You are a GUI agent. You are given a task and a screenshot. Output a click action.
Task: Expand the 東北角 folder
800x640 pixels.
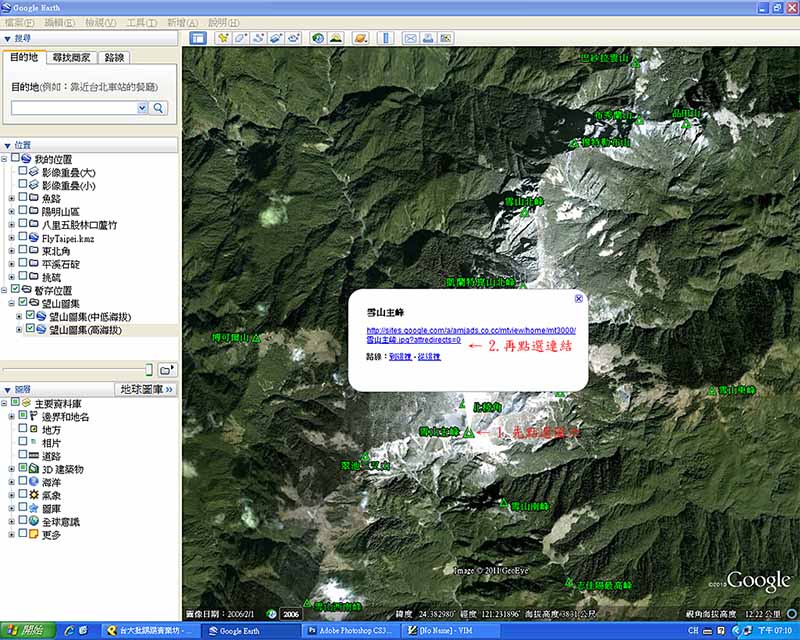11,251
